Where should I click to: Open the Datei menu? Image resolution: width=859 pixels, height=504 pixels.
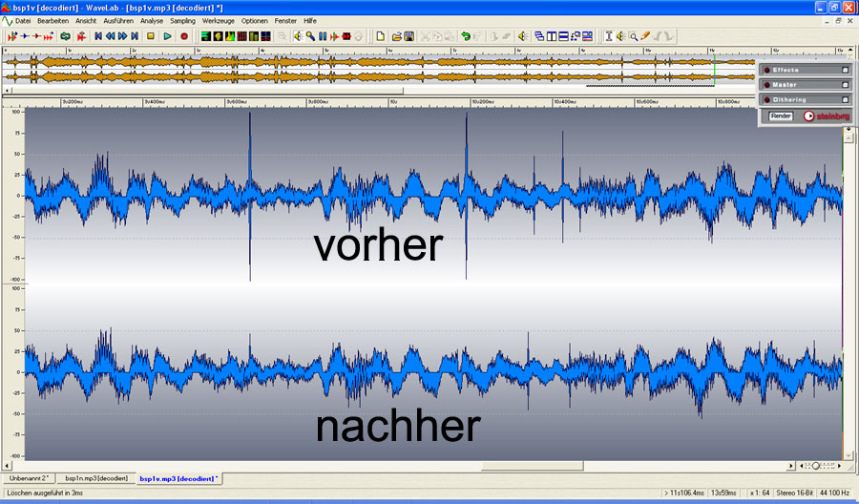[x=23, y=21]
